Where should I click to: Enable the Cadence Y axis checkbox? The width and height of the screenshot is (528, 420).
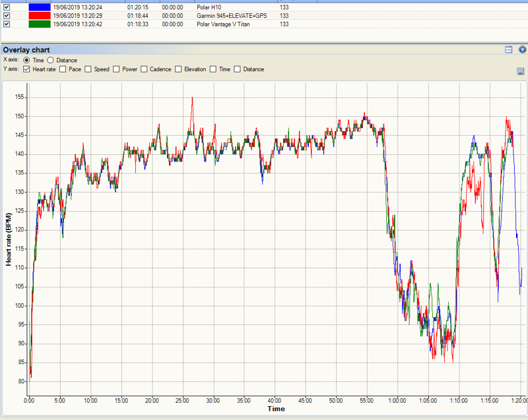pos(144,69)
